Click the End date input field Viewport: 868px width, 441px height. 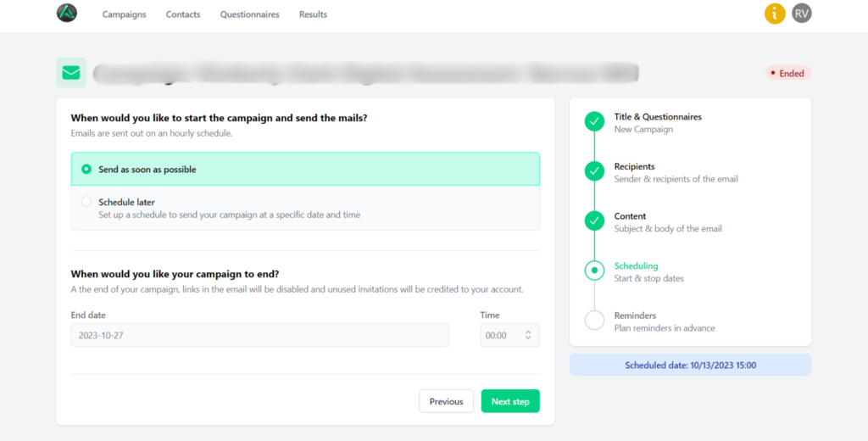[259, 336]
